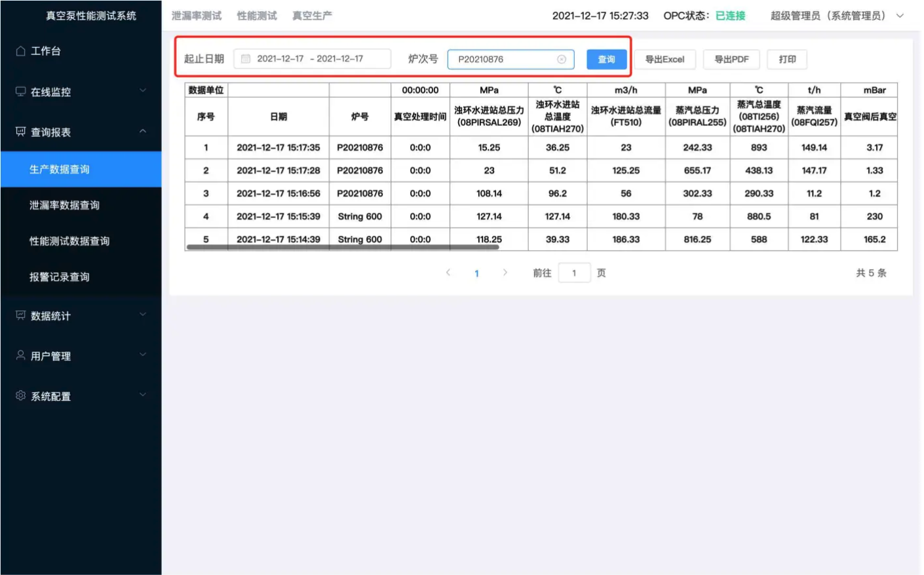
Task: Click the 打印 print button
Action: pos(788,60)
